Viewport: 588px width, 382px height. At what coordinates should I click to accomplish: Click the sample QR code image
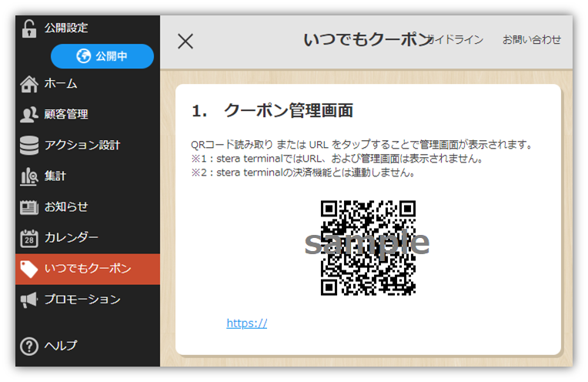[368, 248]
